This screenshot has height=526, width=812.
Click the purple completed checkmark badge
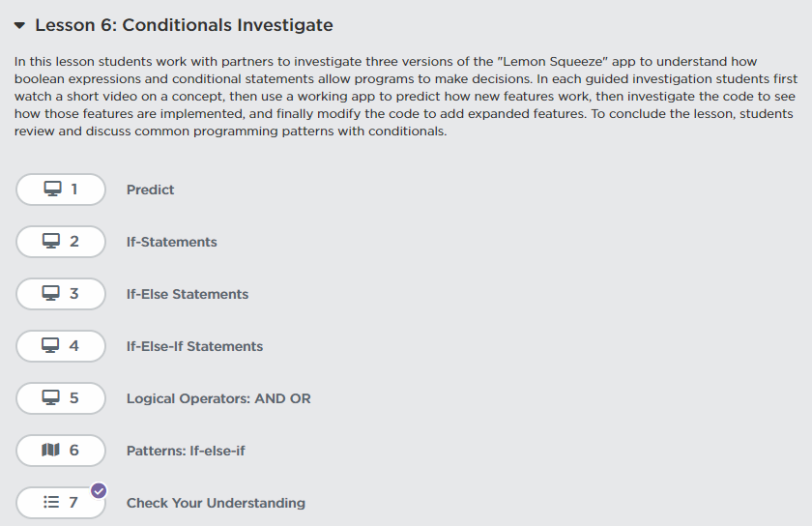click(x=99, y=490)
